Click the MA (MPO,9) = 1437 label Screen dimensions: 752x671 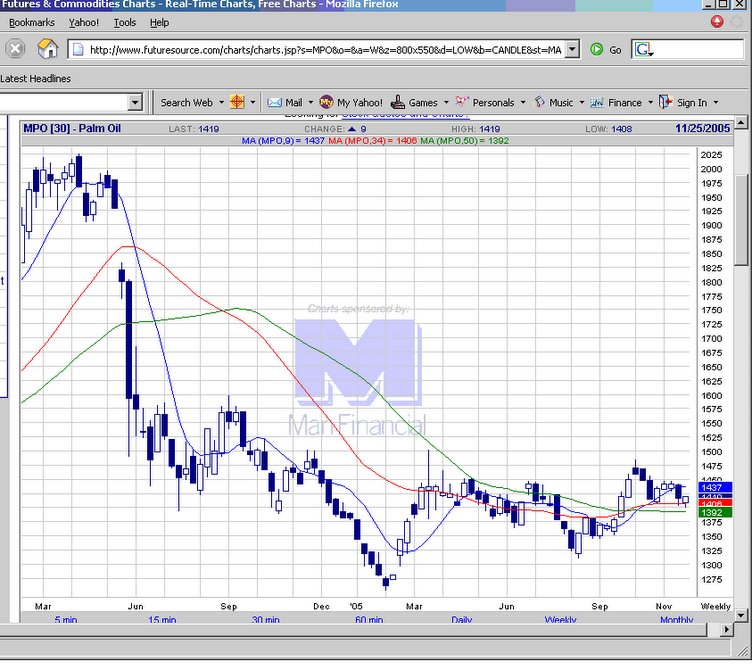coord(283,141)
